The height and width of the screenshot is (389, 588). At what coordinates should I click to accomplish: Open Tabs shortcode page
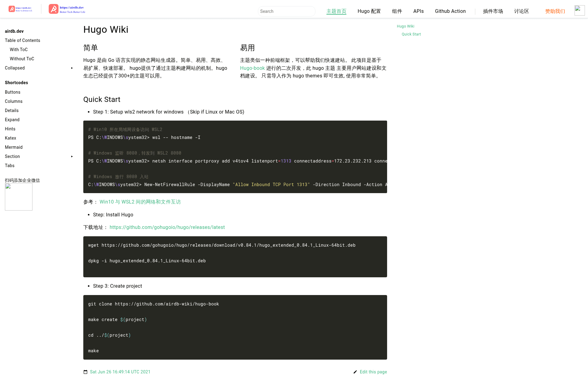coord(9,166)
